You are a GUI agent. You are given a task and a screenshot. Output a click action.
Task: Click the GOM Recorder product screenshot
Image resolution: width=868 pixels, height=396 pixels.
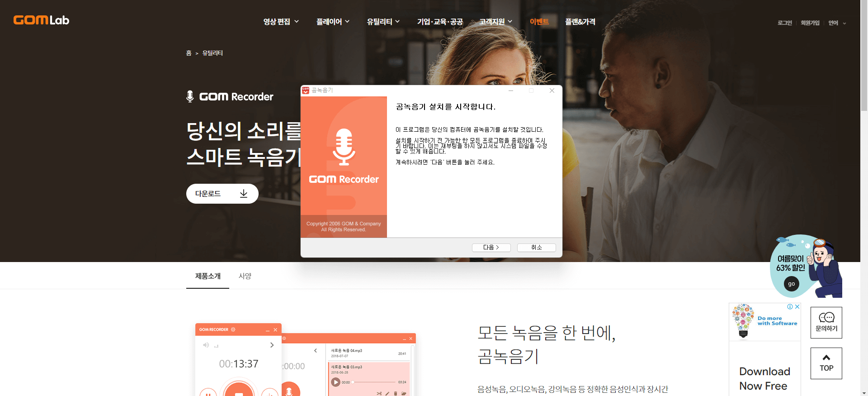pyautogui.click(x=305, y=360)
